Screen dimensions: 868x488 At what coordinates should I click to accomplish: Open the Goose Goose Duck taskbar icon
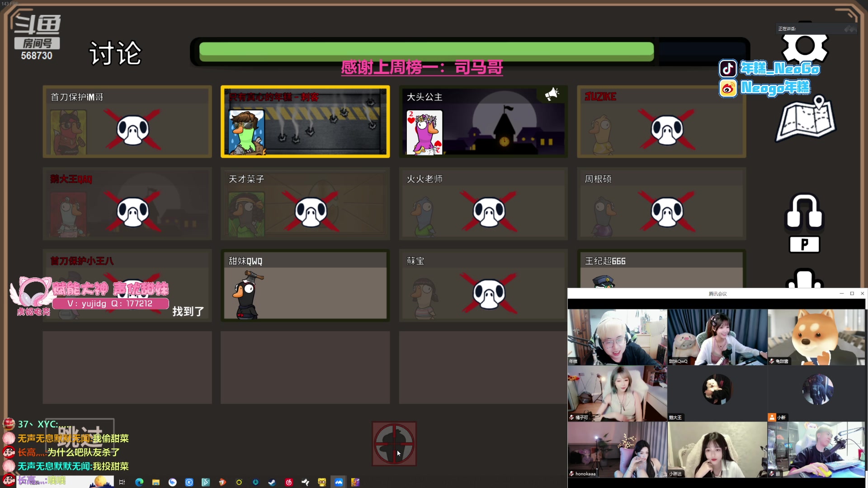pos(355,482)
